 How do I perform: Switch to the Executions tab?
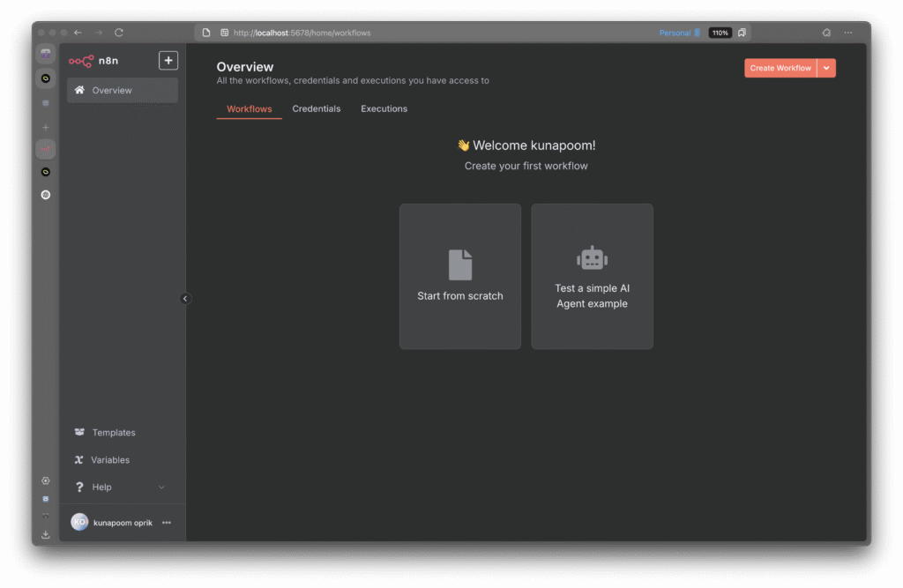coord(384,109)
